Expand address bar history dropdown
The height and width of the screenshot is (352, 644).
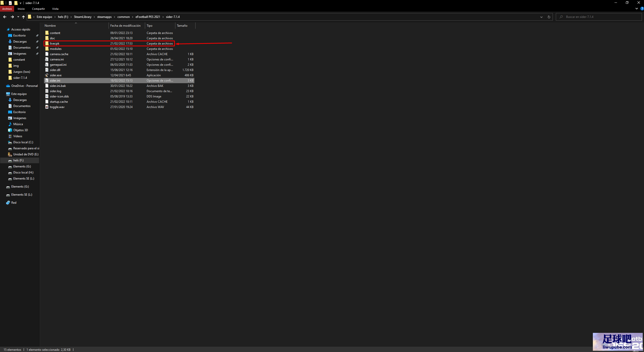[x=541, y=17]
